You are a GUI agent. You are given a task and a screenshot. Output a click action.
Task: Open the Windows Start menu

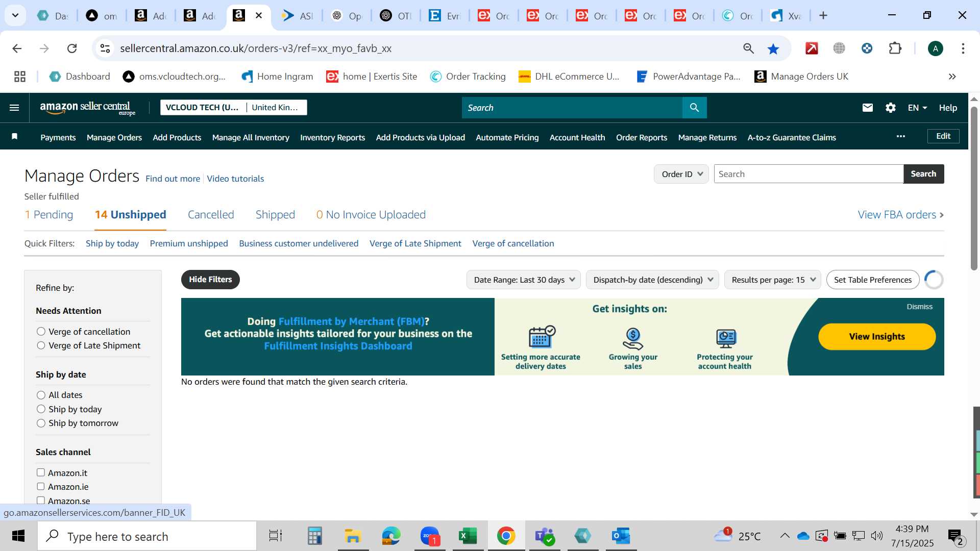[18, 536]
